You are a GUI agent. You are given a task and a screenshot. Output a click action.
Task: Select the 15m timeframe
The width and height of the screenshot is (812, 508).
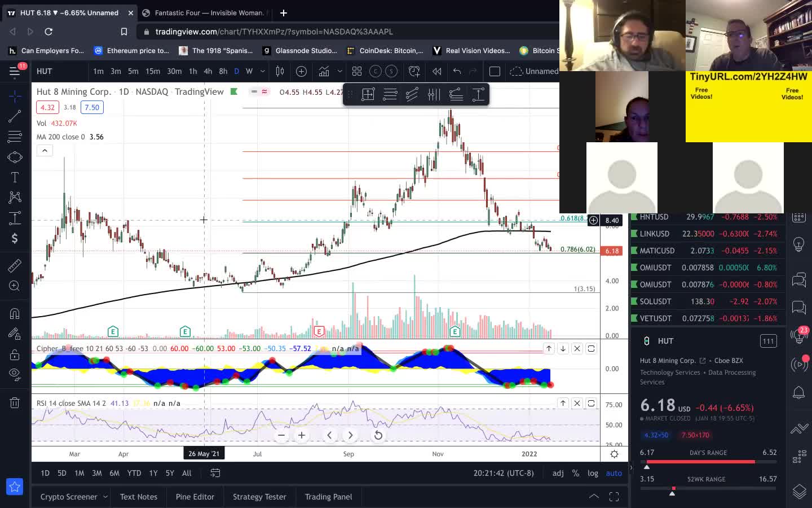[x=153, y=71]
